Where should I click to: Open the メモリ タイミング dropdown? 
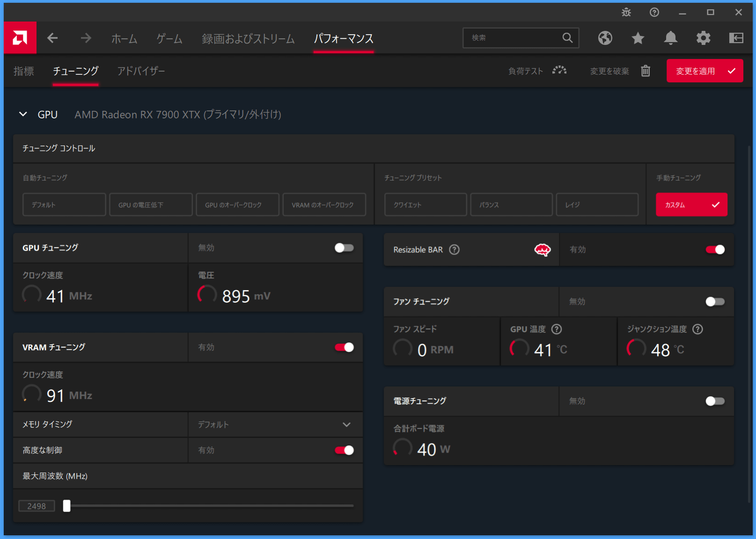275,424
